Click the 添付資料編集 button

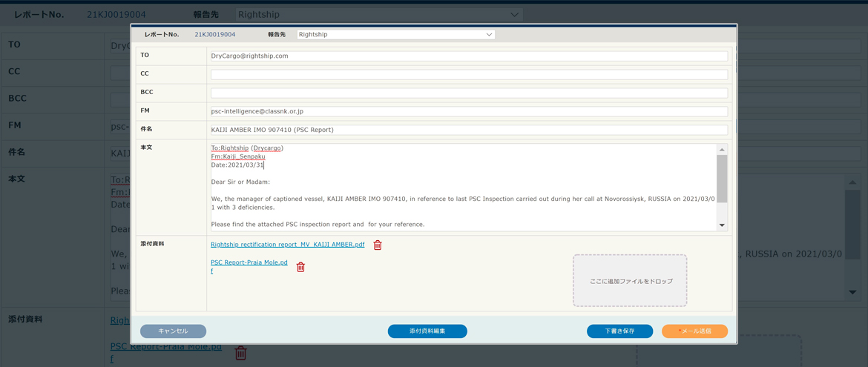(427, 331)
